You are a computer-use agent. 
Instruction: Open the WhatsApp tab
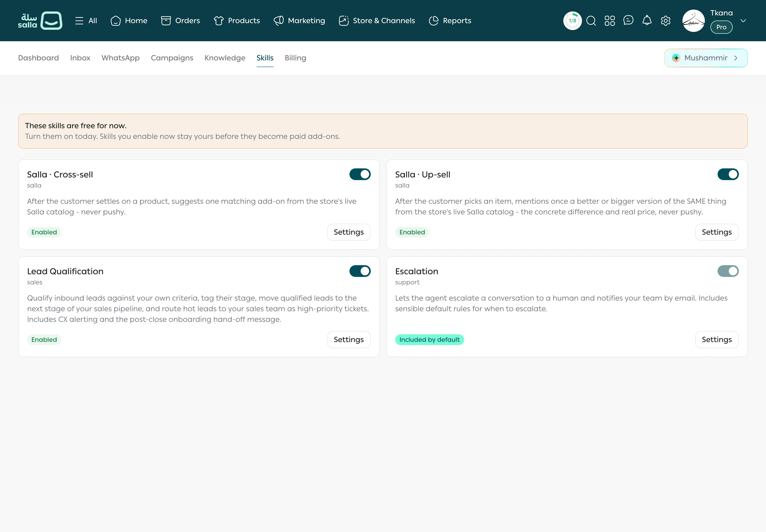tap(120, 58)
